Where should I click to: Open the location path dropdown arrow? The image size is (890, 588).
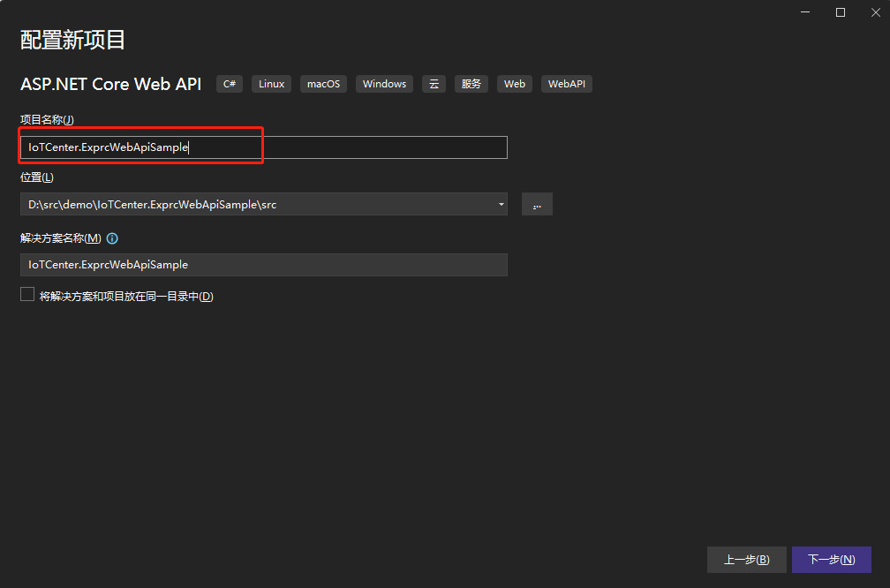click(x=502, y=204)
